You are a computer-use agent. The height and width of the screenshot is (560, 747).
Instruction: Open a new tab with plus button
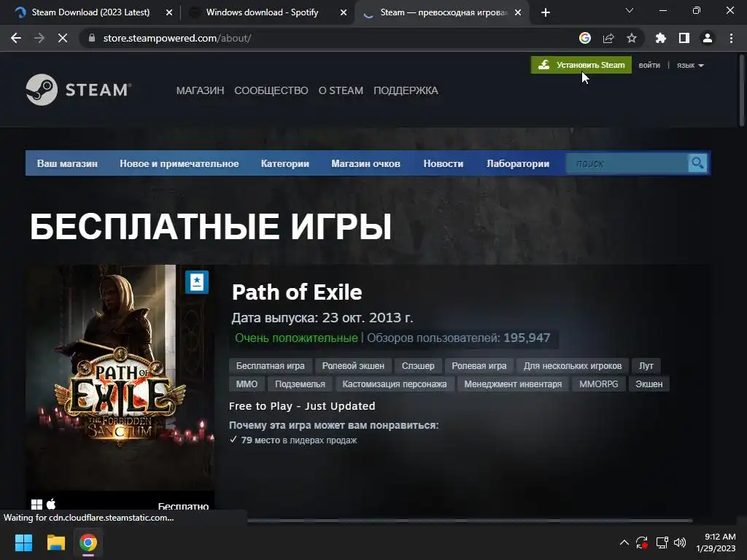(546, 12)
